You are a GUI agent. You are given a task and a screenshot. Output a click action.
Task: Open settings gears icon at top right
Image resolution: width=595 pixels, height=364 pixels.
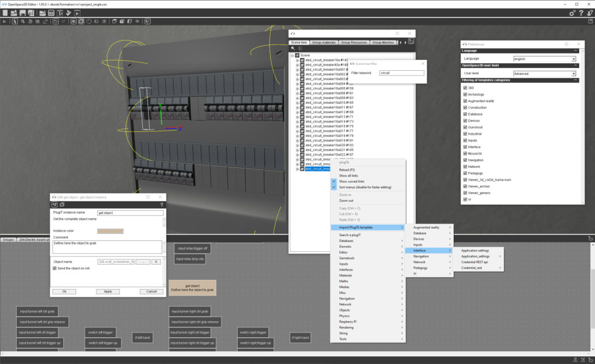click(572, 13)
